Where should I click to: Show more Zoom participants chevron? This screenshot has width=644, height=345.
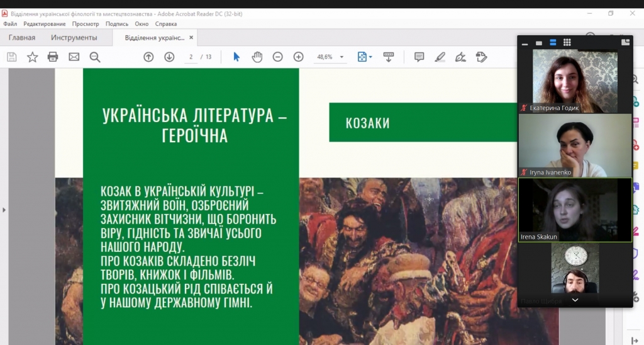(575, 300)
